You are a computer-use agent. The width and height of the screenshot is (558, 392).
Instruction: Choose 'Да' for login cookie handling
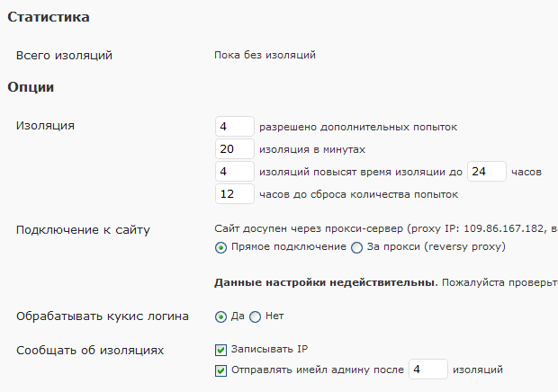[220, 316]
